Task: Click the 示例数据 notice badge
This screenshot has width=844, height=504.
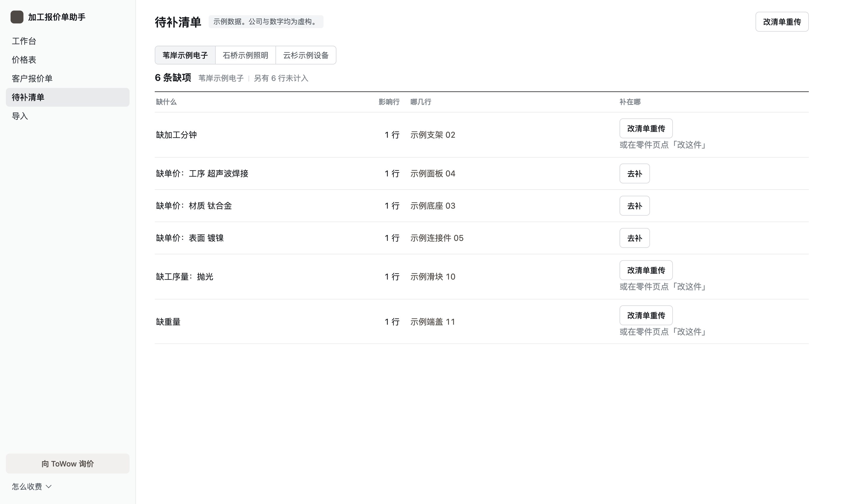Action: tap(266, 22)
